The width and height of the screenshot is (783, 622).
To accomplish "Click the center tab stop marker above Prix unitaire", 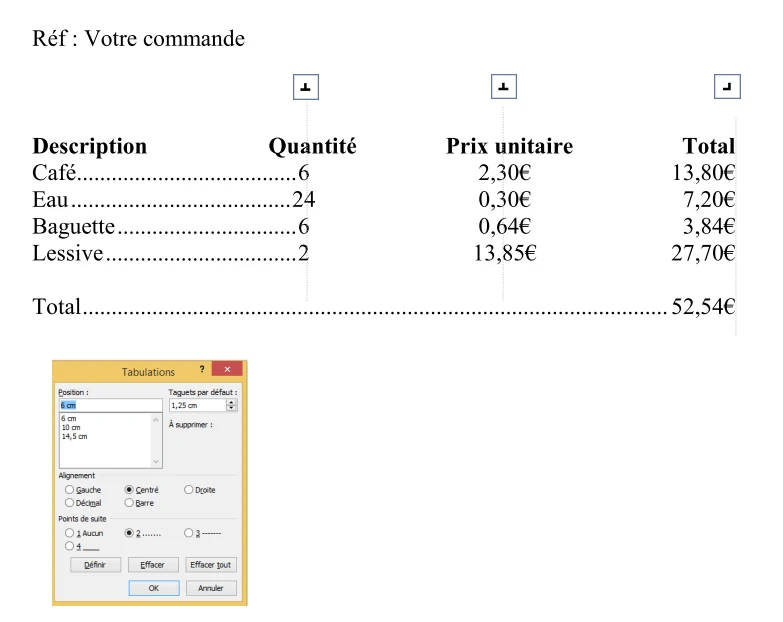I will (x=504, y=88).
